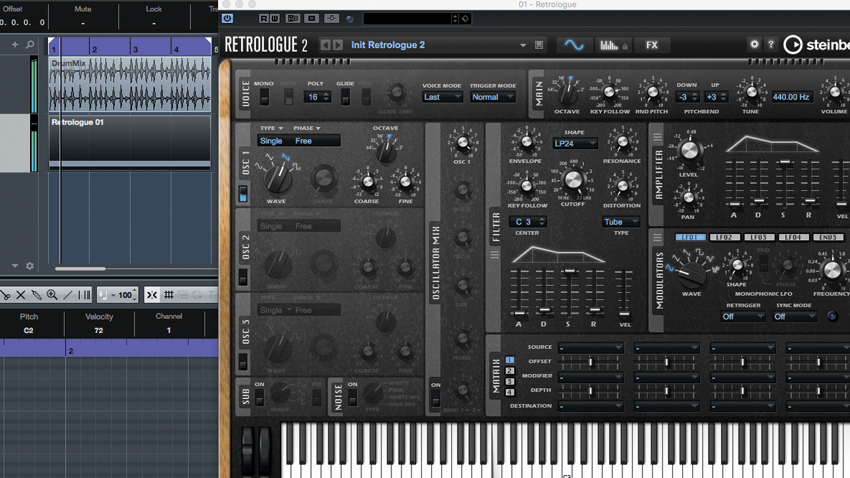Open the distortion Type dropdown showing Tube
The width and height of the screenshot is (850, 478).
point(620,222)
